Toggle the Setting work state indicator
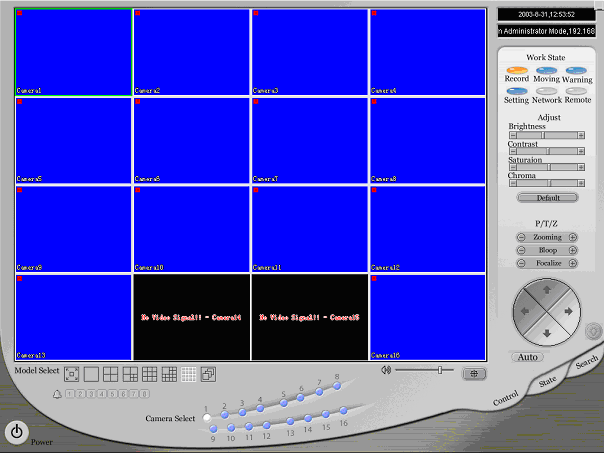Screen dimensions: 604x453 click(517, 91)
